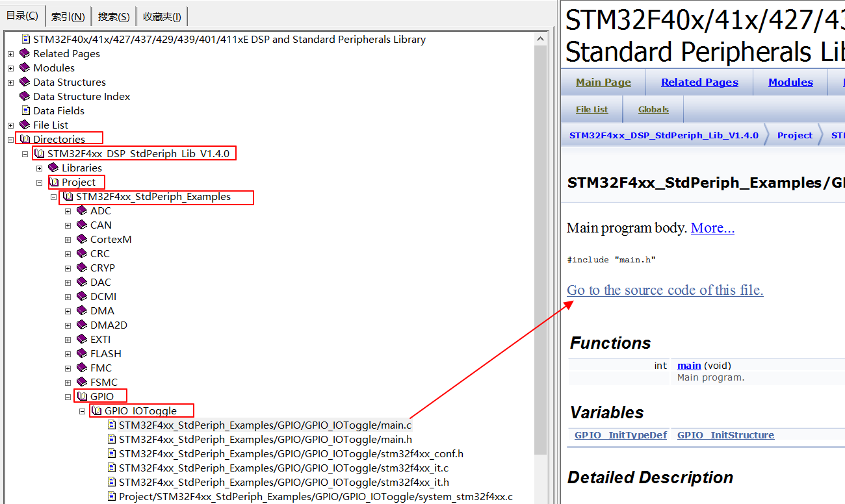Image resolution: width=845 pixels, height=504 pixels.
Task: Expand the FMC tree node
Action: pos(68,368)
